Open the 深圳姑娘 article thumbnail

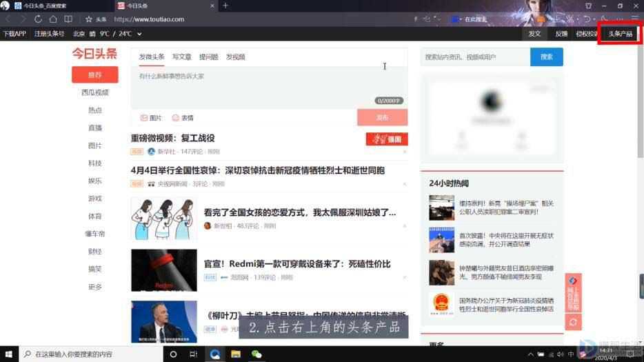164,219
